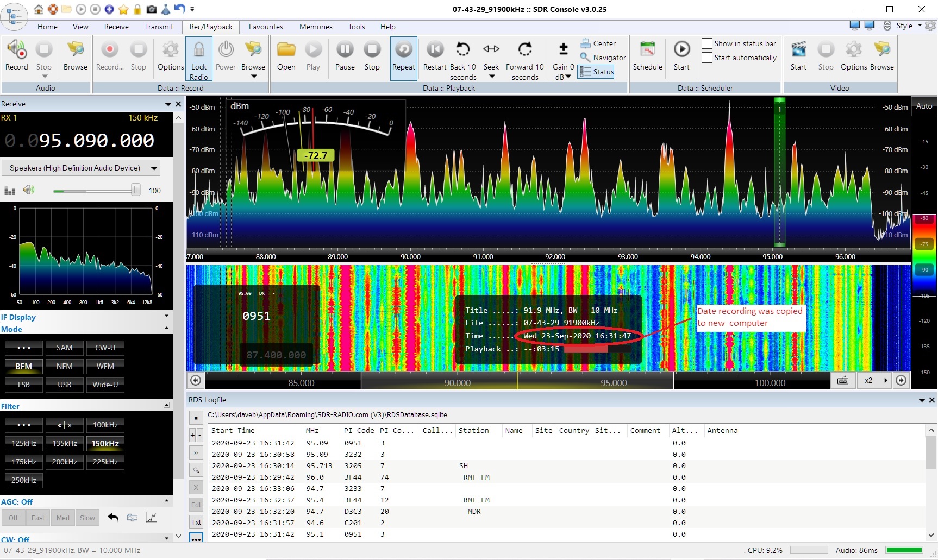Enable the Show in status bar checkbox

(707, 43)
